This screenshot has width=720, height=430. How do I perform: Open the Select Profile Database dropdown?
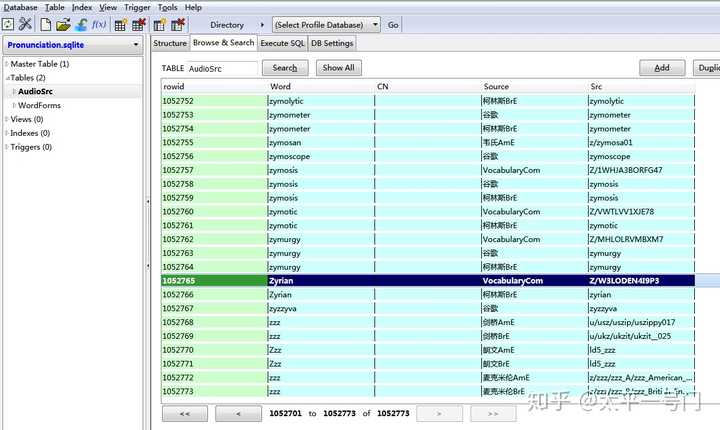326,25
